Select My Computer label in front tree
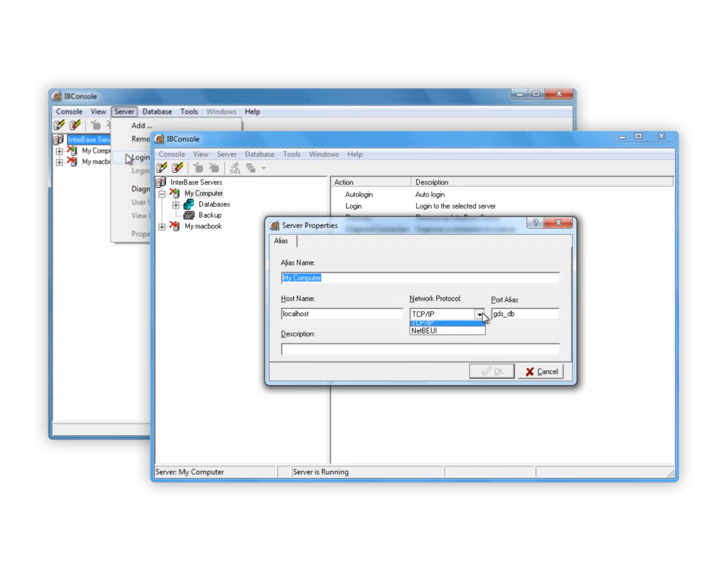Image resolution: width=728 pixels, height=576 pixels. tap(204, 193)
